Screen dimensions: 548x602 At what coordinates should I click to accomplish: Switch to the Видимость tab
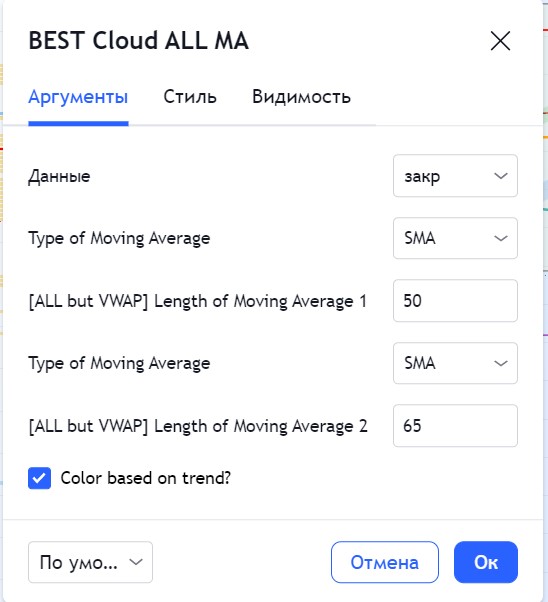tap(301, 97)
